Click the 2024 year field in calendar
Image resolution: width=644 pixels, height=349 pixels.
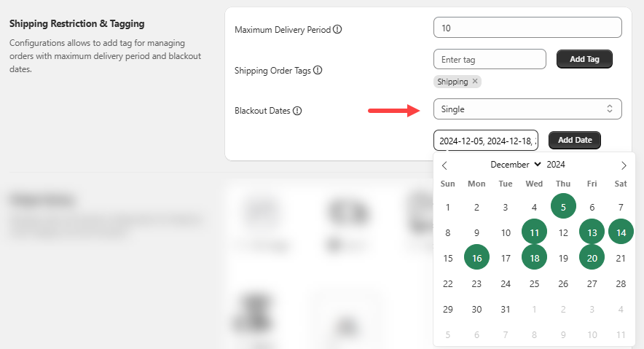pyautogui.click(x=556, y=165)
